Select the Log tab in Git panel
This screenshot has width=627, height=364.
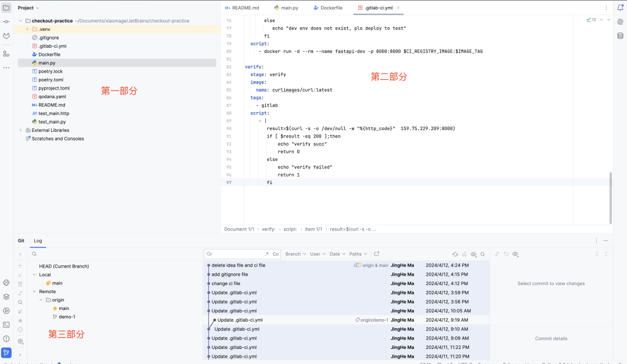pos(38,241)
